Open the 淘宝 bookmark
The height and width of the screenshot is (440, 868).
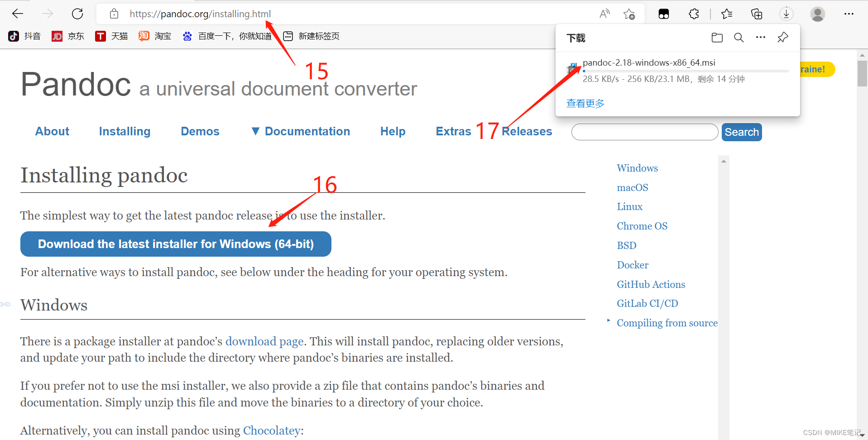coord(155,36)
